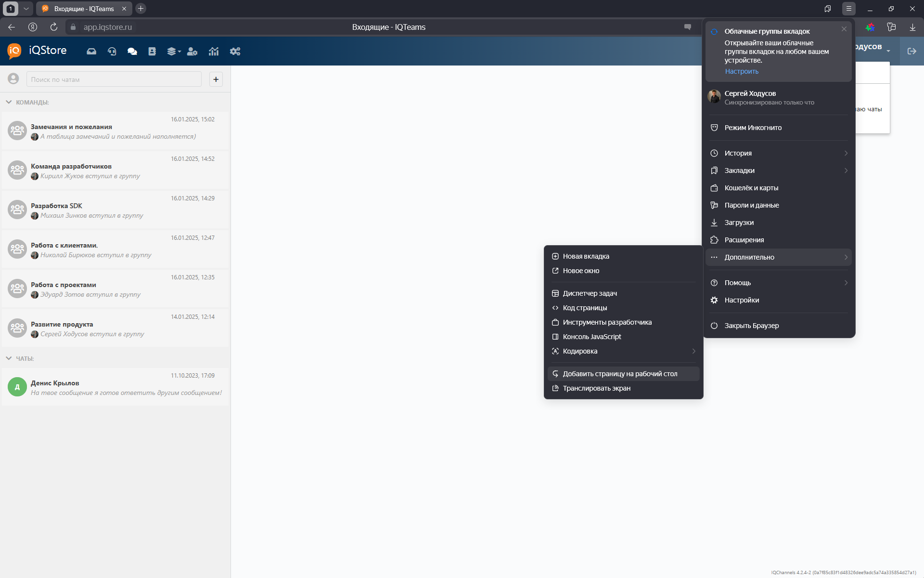Expand the 'Кодировка' submenu
Screen dimensions: 924x578
click(x=624, y=351)
